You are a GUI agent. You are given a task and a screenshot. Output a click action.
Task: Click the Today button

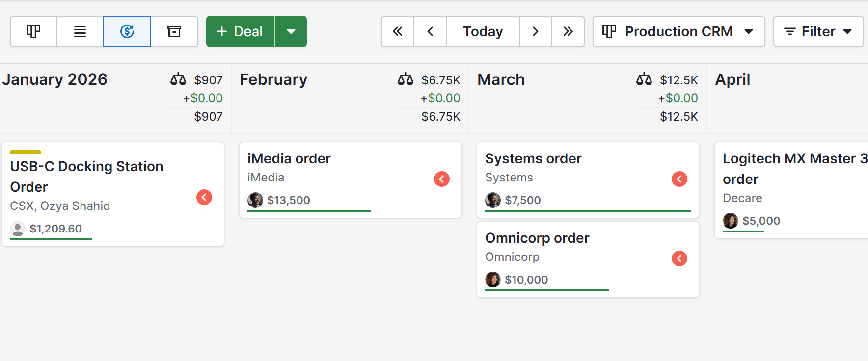coord(483,31)
